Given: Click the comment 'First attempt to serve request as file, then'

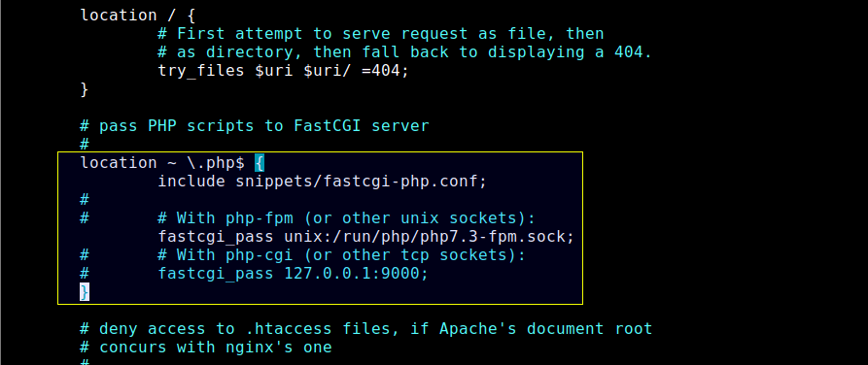Looking at the screenshot, I should coord(380,34).
